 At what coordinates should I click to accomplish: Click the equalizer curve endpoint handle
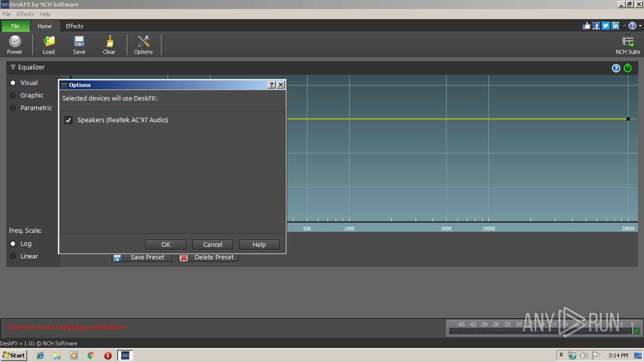coord(628,119)
